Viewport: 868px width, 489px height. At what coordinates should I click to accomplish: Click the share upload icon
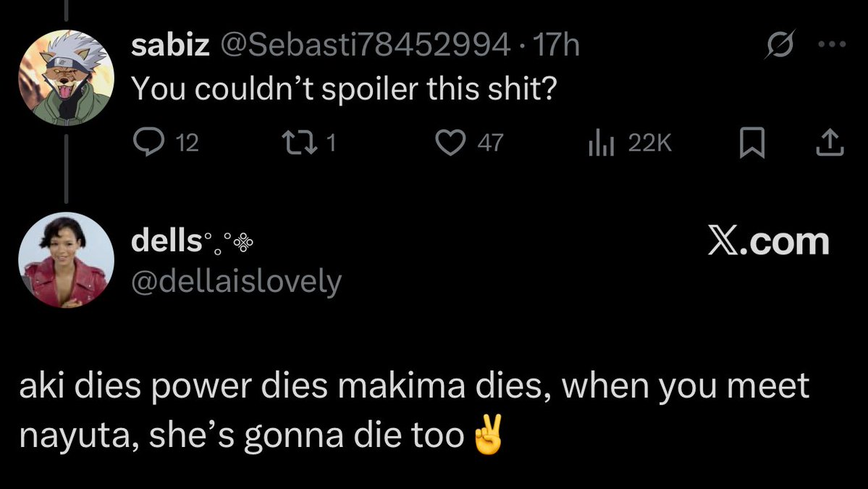[x=830, y=143]
